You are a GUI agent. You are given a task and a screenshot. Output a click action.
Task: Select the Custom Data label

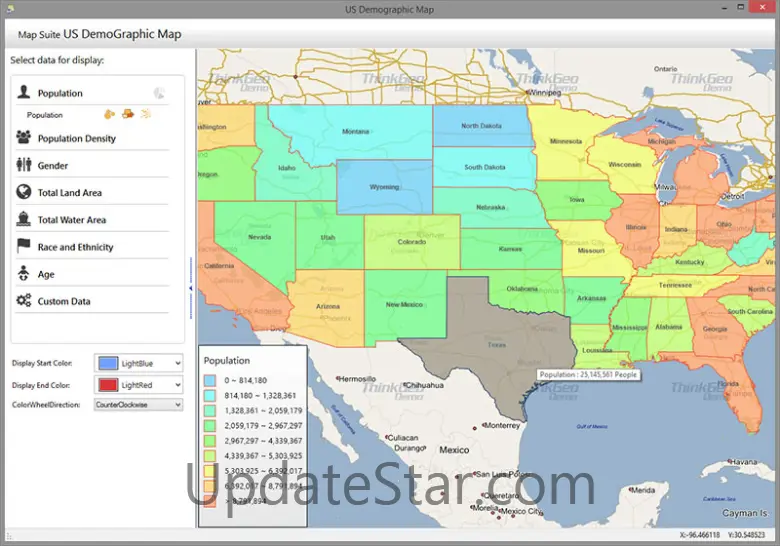click(x=64, y=301)
